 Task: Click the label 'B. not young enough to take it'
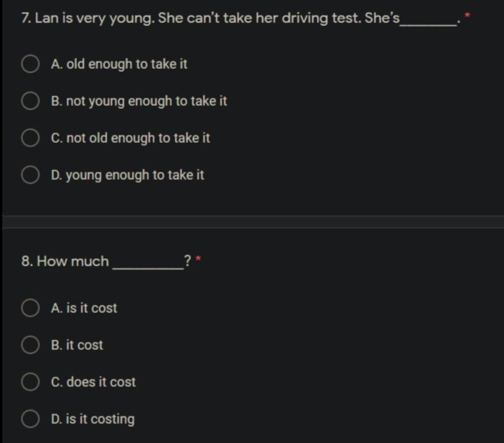pos(139,101)
